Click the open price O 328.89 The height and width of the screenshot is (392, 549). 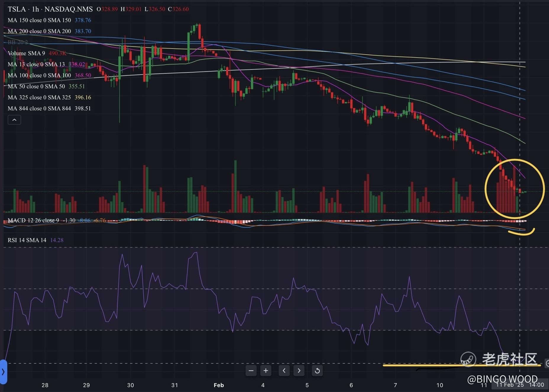107,9
